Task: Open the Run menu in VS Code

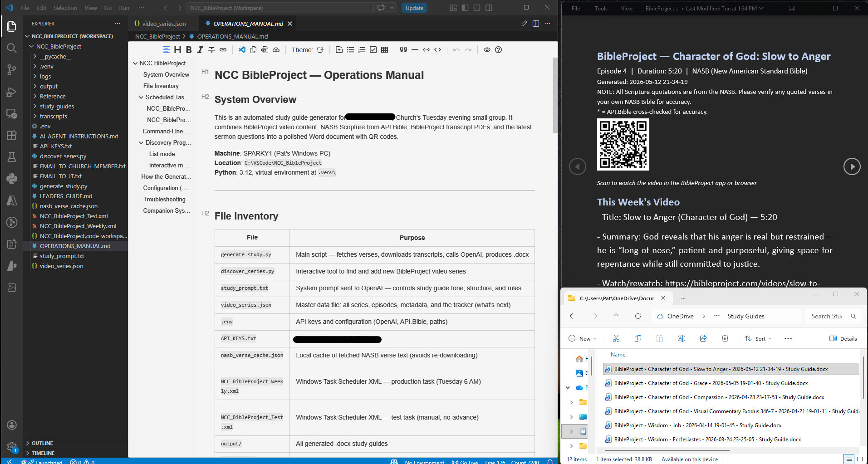Action: (x=124, y=8)
